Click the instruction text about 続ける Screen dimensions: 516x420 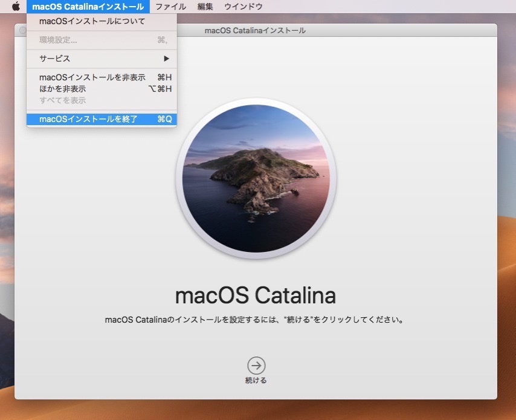[x=254, y=320]
